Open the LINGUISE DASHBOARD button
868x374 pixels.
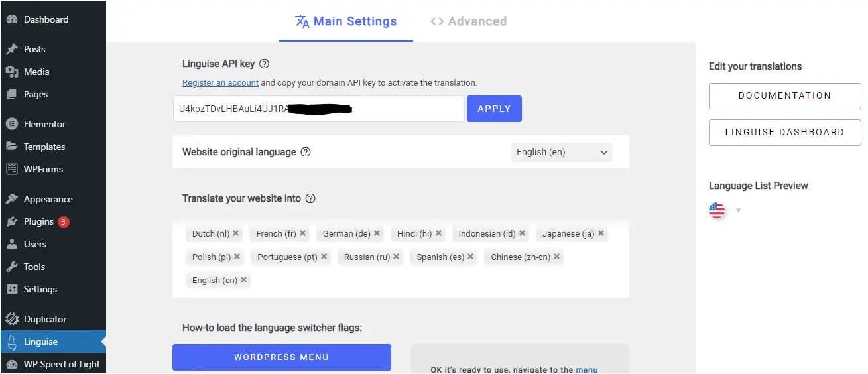click(x=784, y=133)
